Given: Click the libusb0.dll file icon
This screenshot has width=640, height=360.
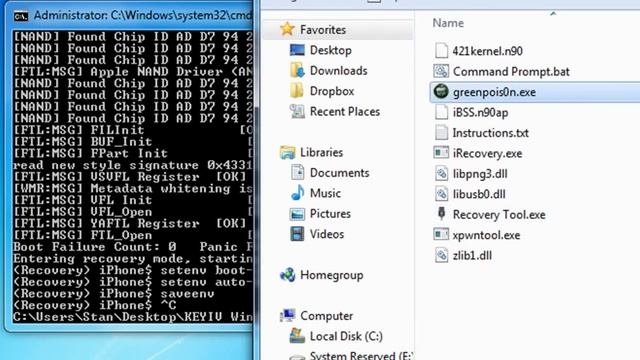Looking at the screenshot, I should (x=441, y=194).
